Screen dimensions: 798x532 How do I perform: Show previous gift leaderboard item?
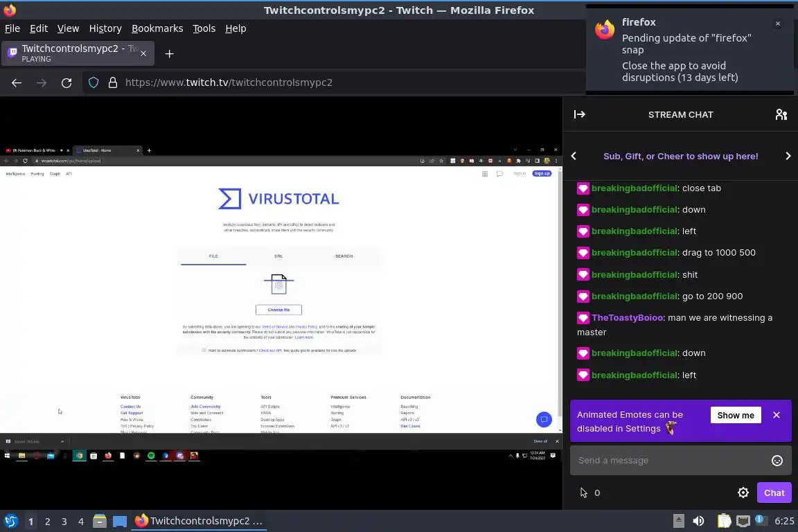[x=574, y=157]
